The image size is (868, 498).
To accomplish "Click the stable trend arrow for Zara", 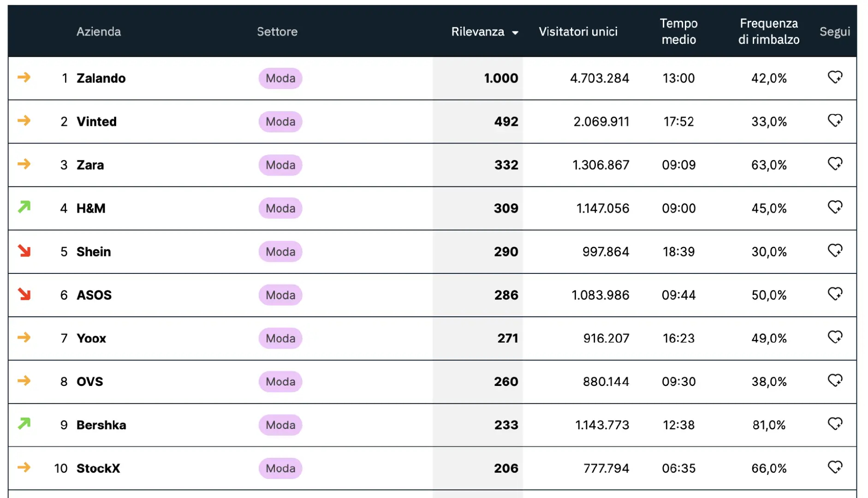I will point(24,164).
